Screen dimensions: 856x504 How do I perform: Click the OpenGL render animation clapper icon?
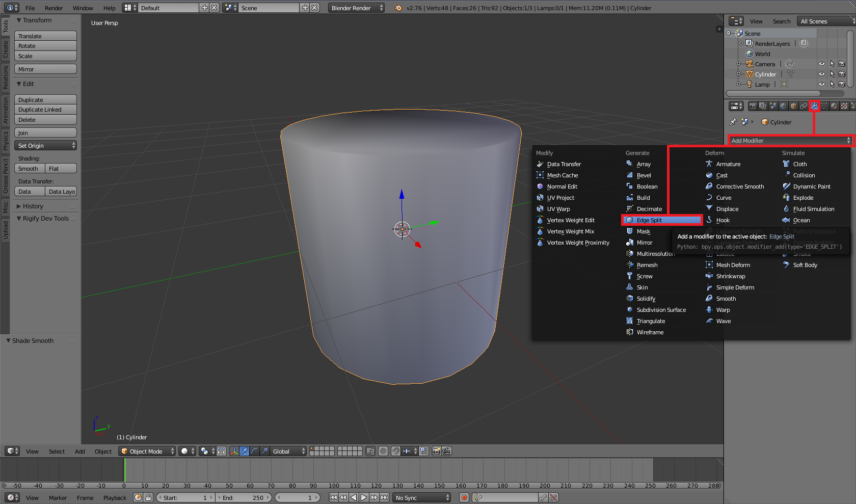pyautogui.click(x=447, y=451)
